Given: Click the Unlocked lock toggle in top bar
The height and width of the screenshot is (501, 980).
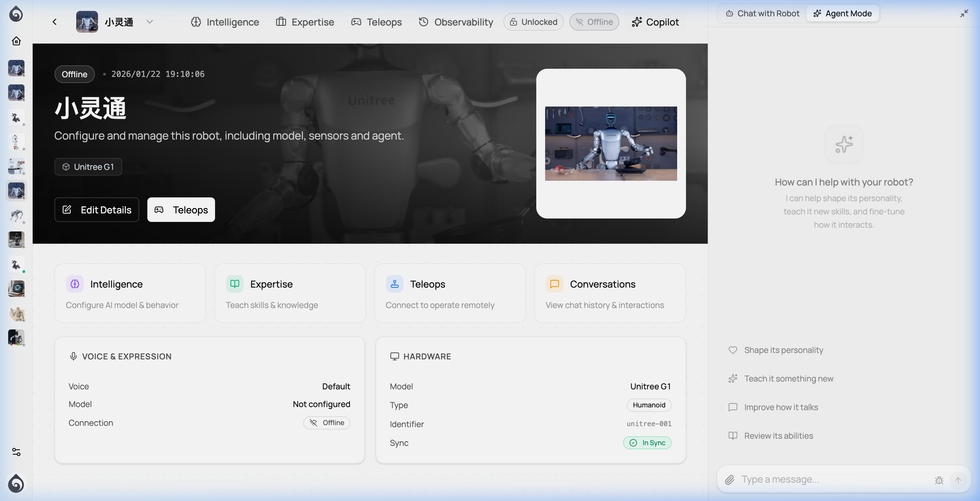Looking at the screenshot, I should point(533,22).
